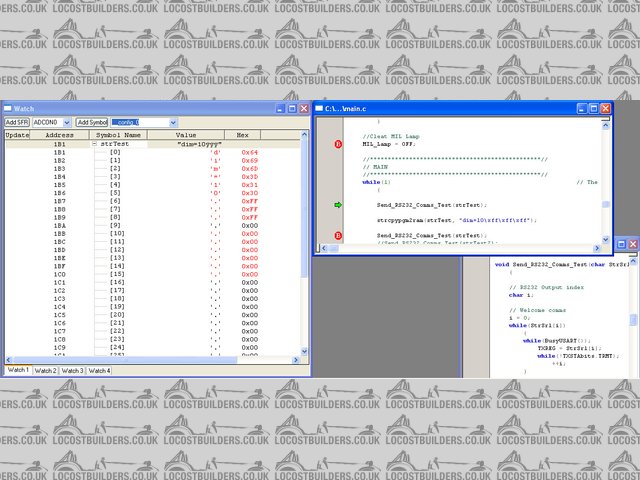The height and width of the screenshot is (480, 640).
Task: Click main.c horizontal scroll left arrow
Action: 324,248
